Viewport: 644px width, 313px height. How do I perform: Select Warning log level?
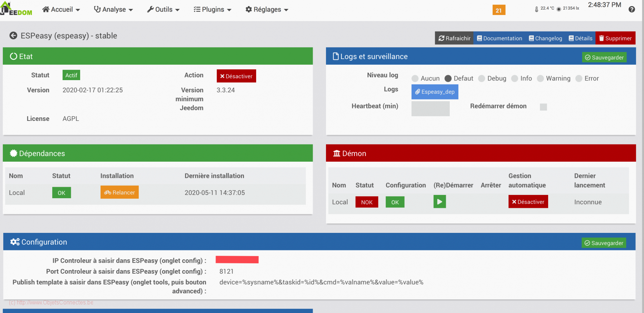540,78
